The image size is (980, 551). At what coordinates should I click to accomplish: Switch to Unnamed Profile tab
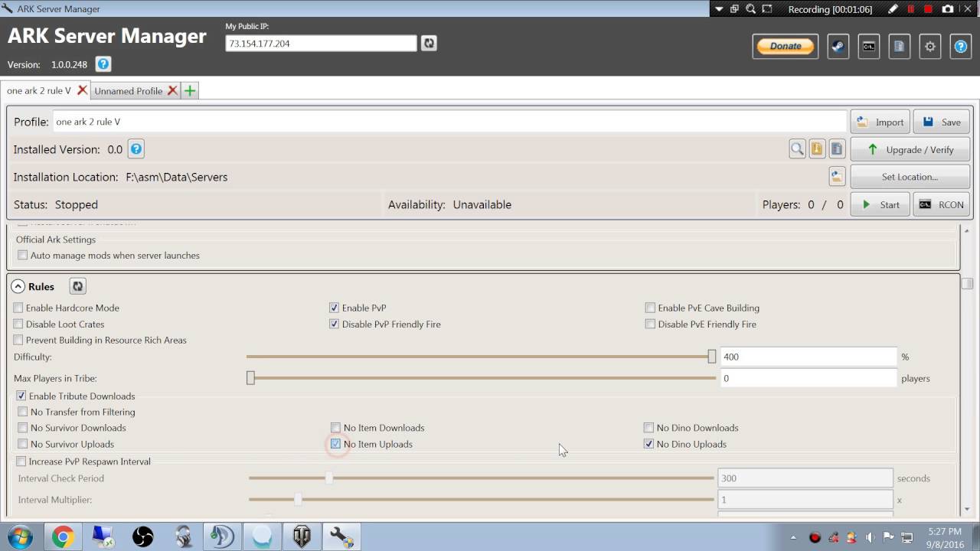[x=129, y=90]
